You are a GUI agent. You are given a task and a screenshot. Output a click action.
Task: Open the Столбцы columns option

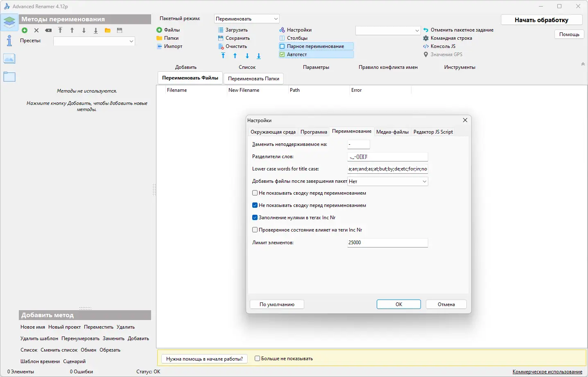[x=293, y=38]
